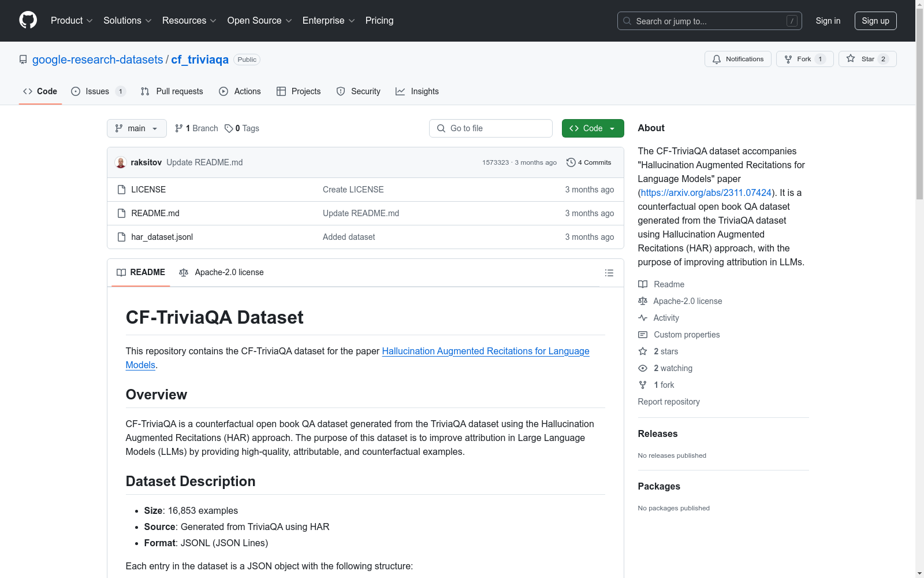Click raksitov's avatar image

click(121, 162)
